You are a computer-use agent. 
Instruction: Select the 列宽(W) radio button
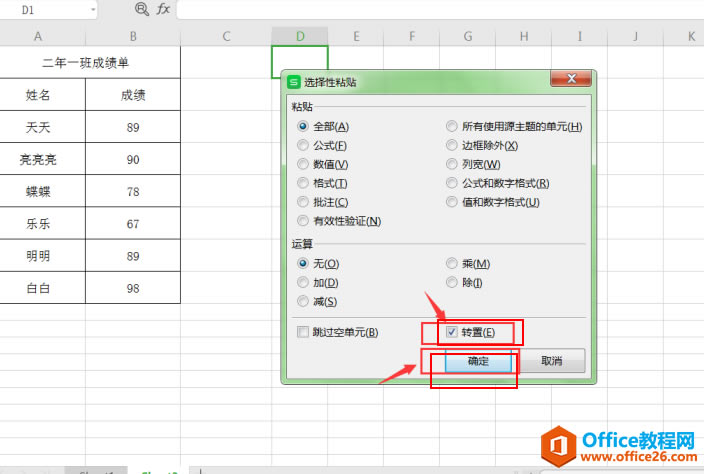452,164
